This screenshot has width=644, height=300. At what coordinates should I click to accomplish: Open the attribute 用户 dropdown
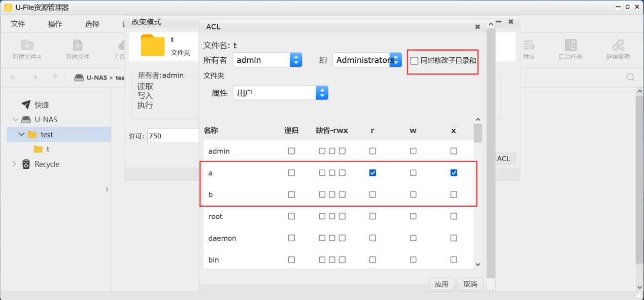click(x=322, y=93)
